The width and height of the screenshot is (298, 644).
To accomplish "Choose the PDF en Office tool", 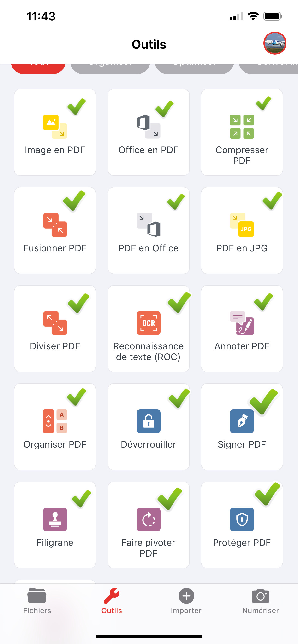I will 148,230.
